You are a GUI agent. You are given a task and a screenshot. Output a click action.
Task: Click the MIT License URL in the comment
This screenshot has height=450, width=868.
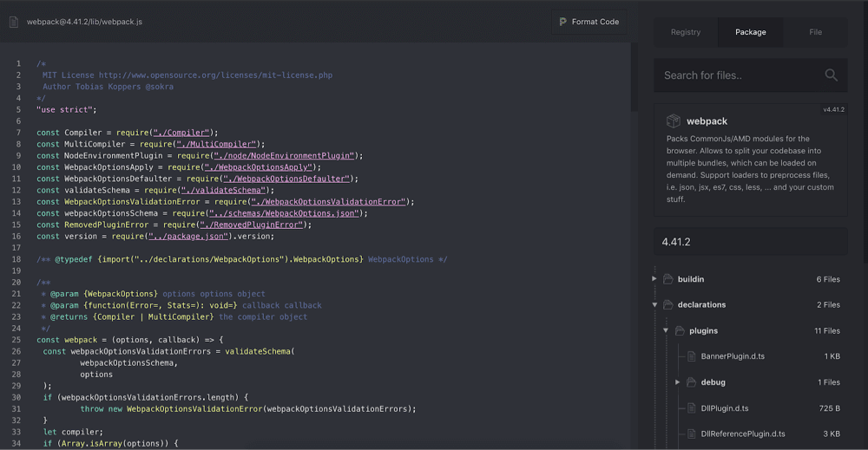point(215,75)
